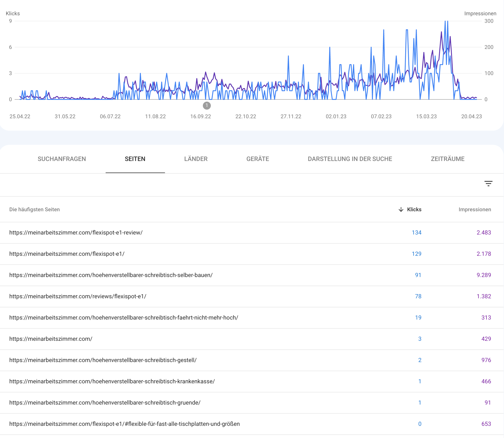Sort by the Klicks column header
This screenshot has height=438, width=504.
pyautogui.click(x=414, y=209)
